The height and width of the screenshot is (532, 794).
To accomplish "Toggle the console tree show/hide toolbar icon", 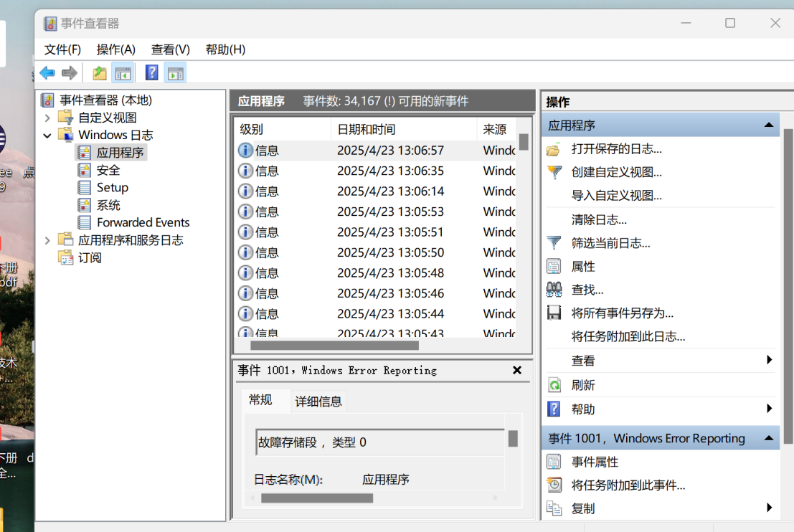I will [x=123, y=73].
